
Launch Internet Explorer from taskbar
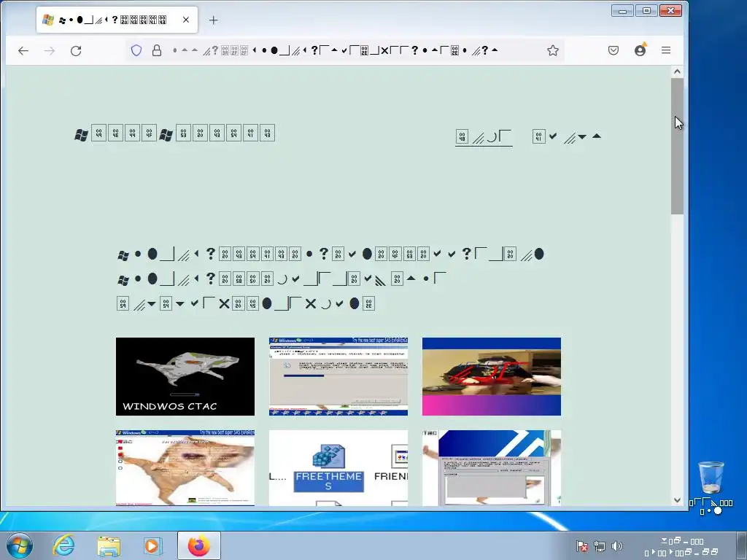tap(64, 545)
